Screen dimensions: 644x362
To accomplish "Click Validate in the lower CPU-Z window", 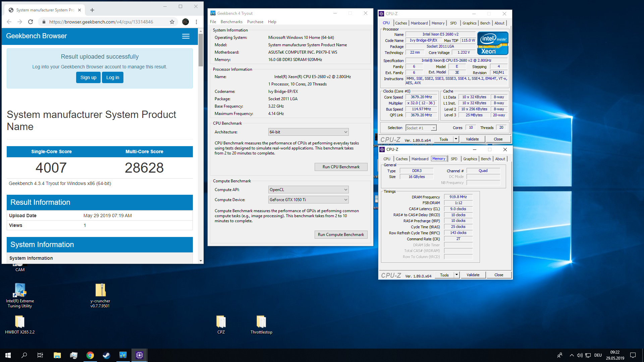I will (473, 275).
